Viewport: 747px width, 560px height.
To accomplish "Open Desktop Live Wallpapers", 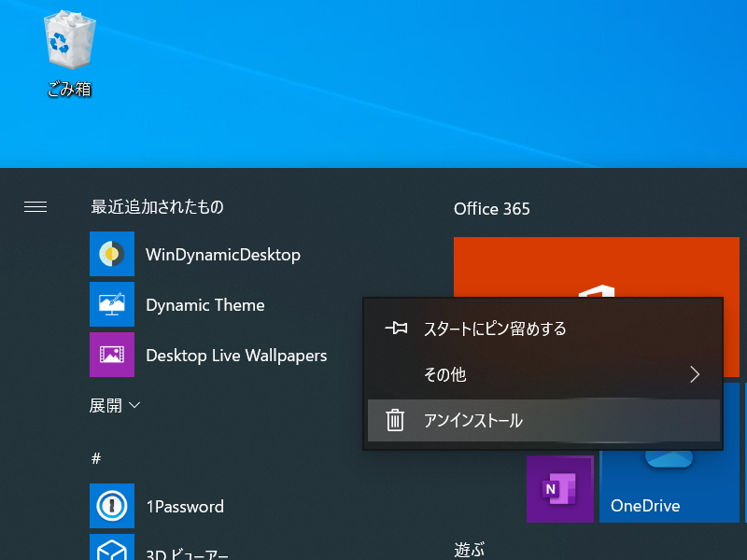I will pyautogui.click(x=112, y=355).
